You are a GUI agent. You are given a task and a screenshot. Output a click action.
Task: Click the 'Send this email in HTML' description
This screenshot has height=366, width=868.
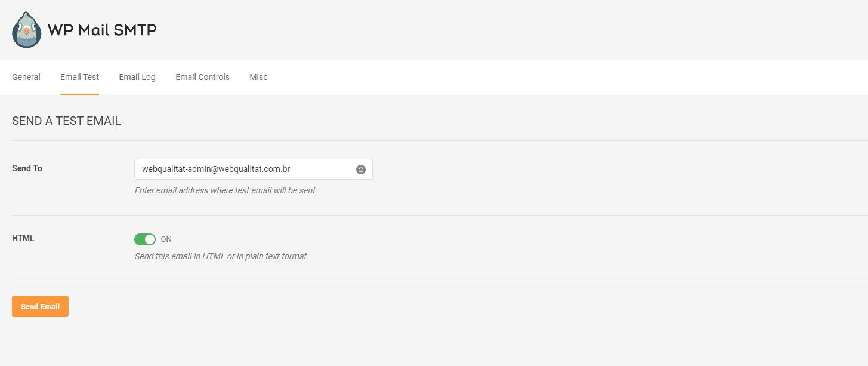pyautogui.click(x=221, y=257)
